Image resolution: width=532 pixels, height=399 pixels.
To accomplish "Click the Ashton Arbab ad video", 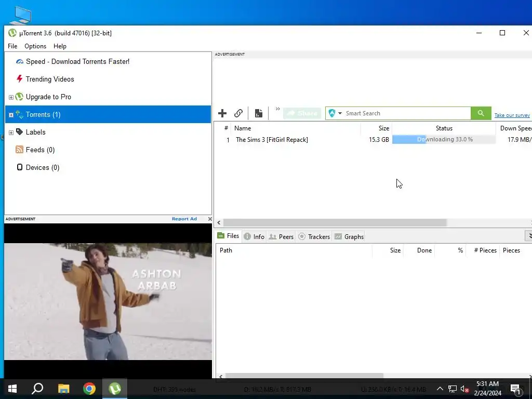I will [108, 301].
